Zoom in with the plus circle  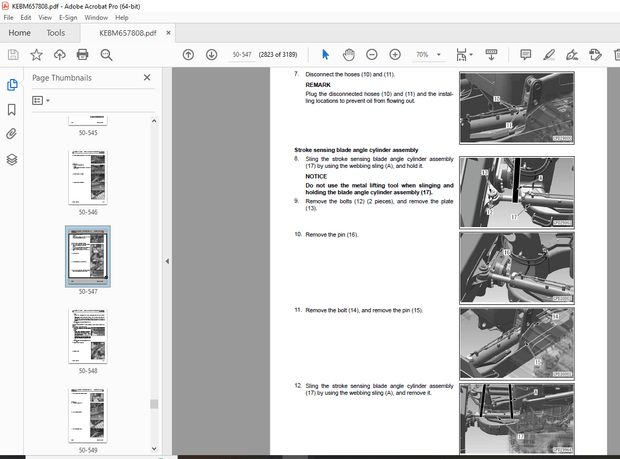(395, 55)
